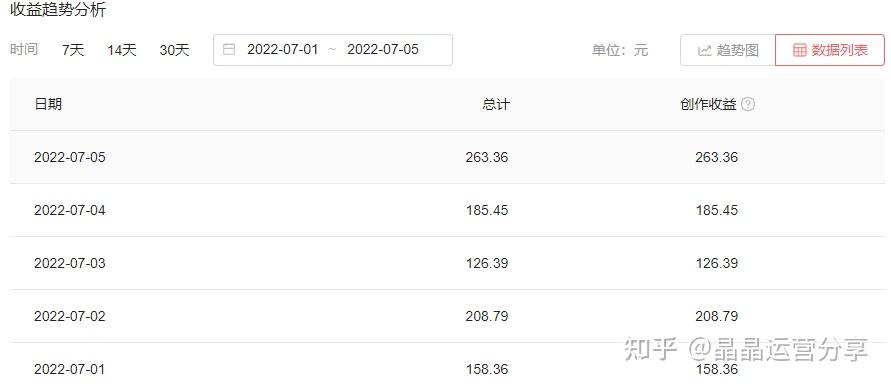Select the 30天 time range
891x386 pixels.
pos(174,50)
